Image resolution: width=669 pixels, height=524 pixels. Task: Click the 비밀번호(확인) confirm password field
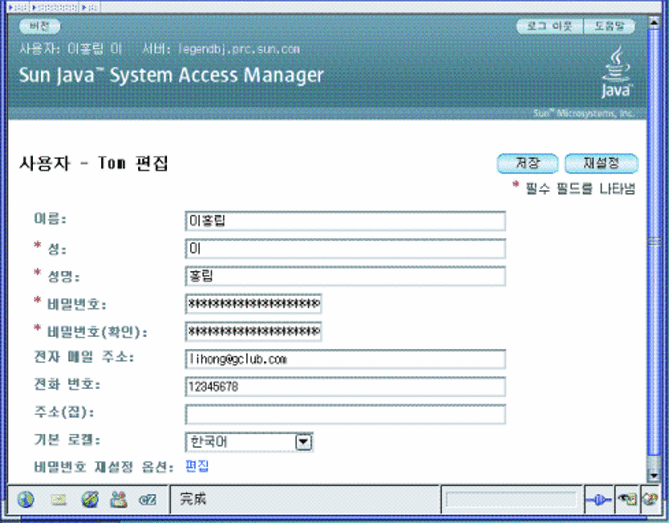click(x=253, y=332)
